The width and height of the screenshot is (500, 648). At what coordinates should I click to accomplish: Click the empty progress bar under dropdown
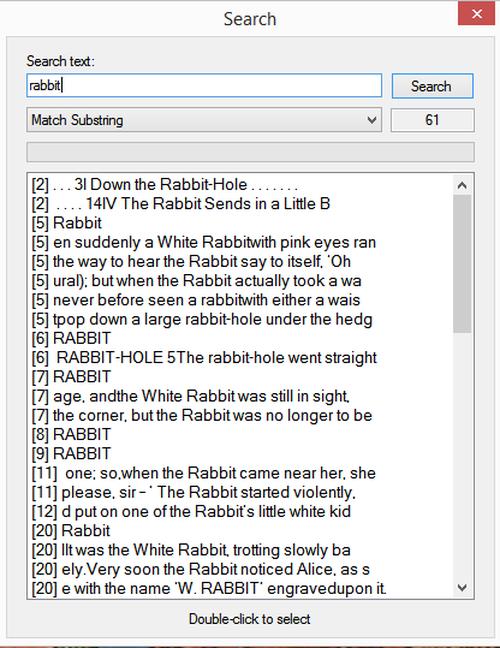(250, 152)
